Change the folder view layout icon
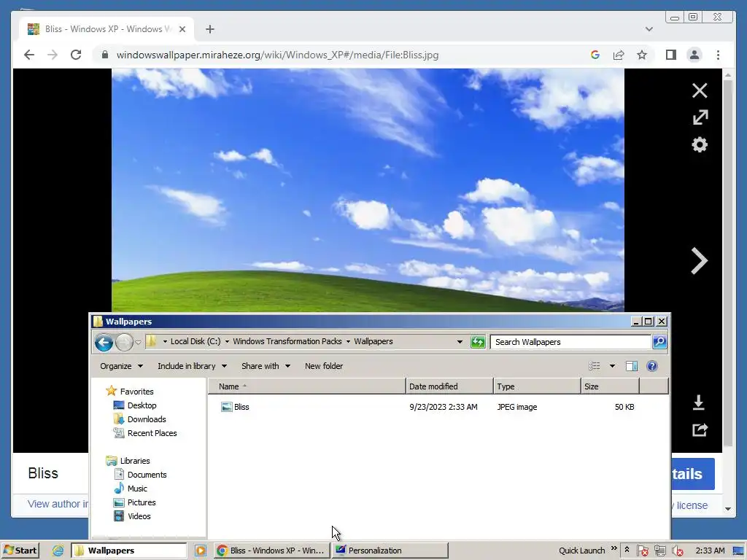The width and height of the screenshot is (747, 560). pos(594,366)
